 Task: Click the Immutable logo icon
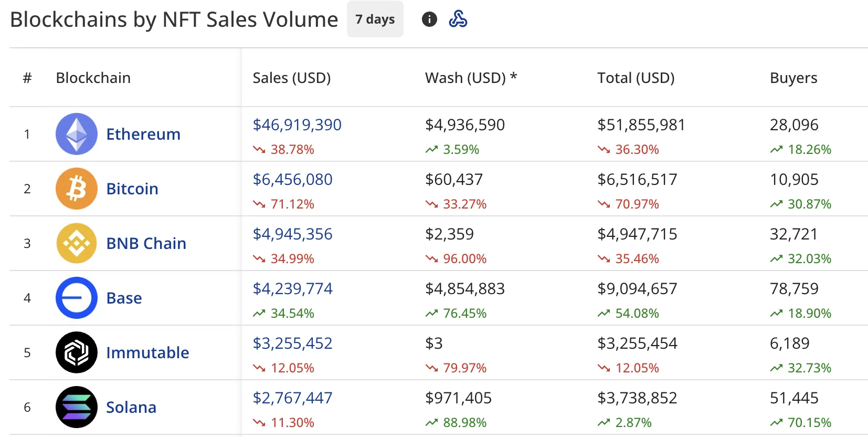click(x=77, y=352)
